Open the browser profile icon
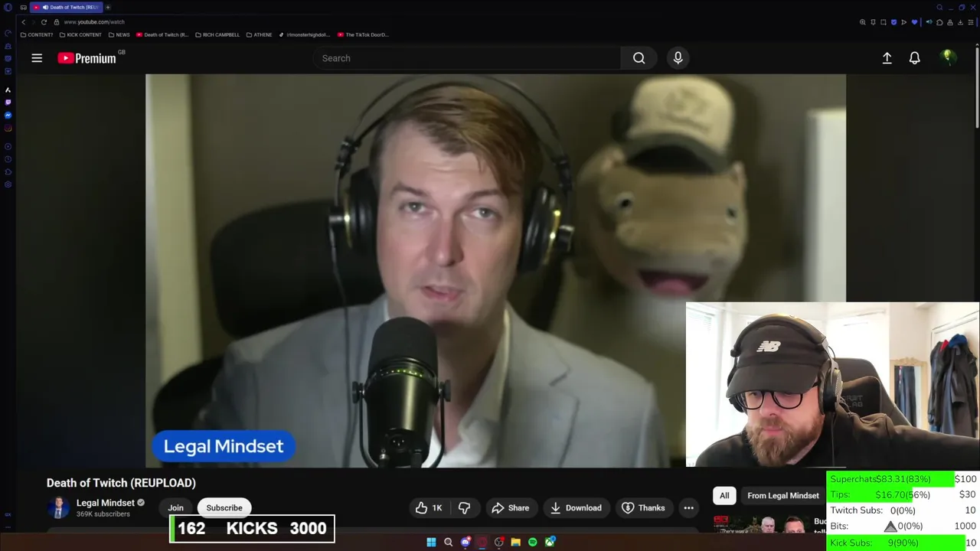 950,22
